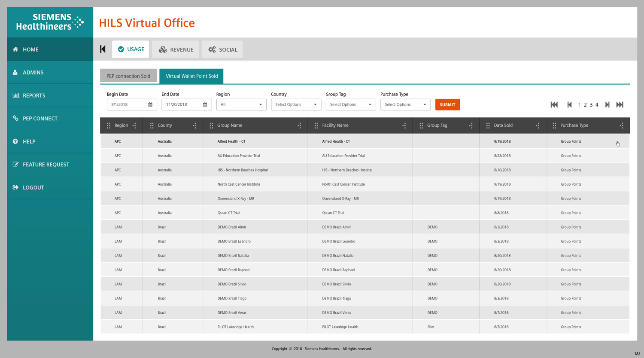This screenshot has width=644, height=358.
Task: Go to next page using arrow icon
Action: [607, 104]
